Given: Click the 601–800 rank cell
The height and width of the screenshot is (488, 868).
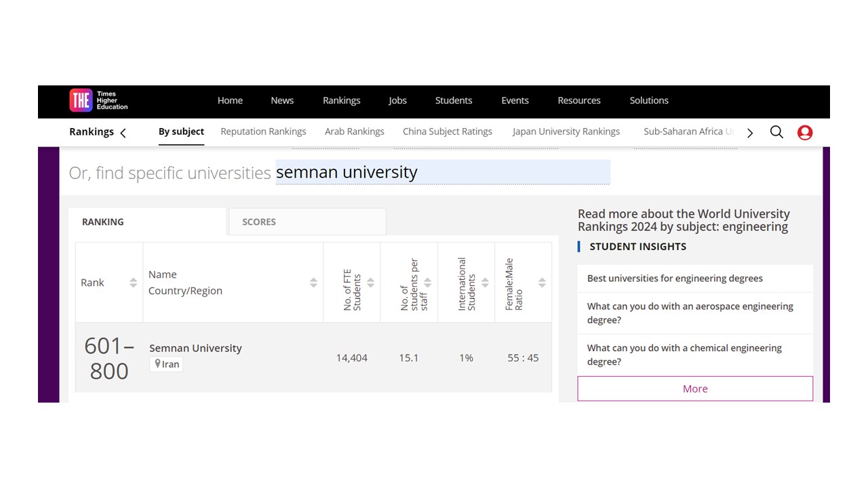Looking at the screenshot, I should coord(108,359).
